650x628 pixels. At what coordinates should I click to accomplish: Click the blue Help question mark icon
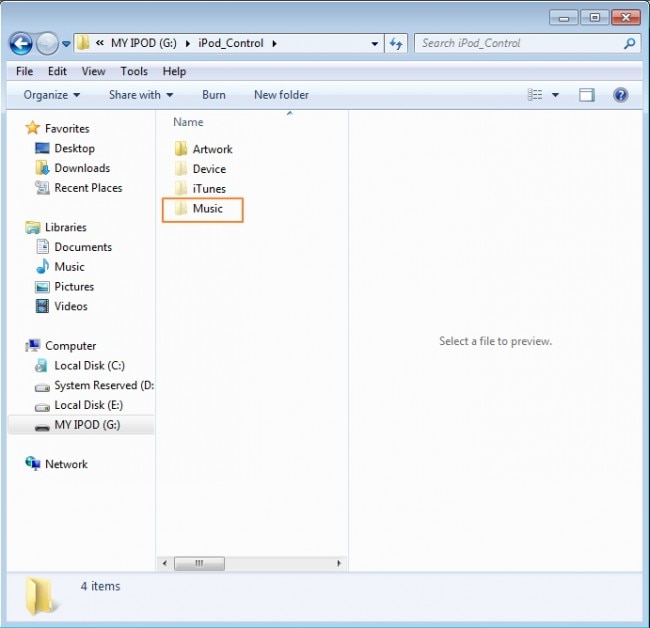pos(621,95)
